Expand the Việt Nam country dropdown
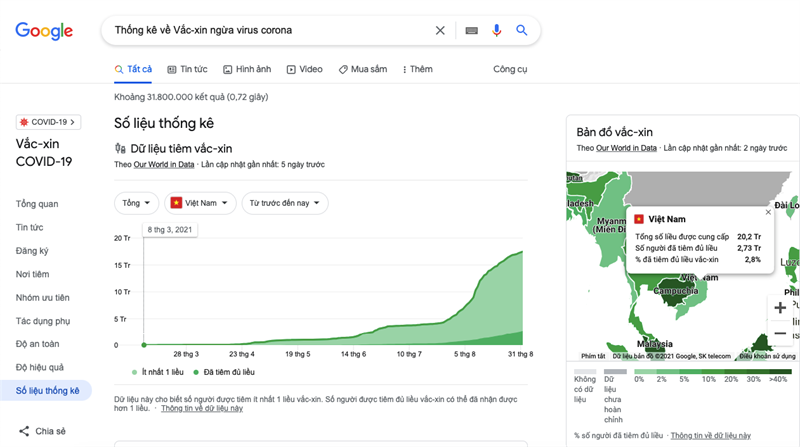This screenshot has height=447, width=800. click(200, 203)
